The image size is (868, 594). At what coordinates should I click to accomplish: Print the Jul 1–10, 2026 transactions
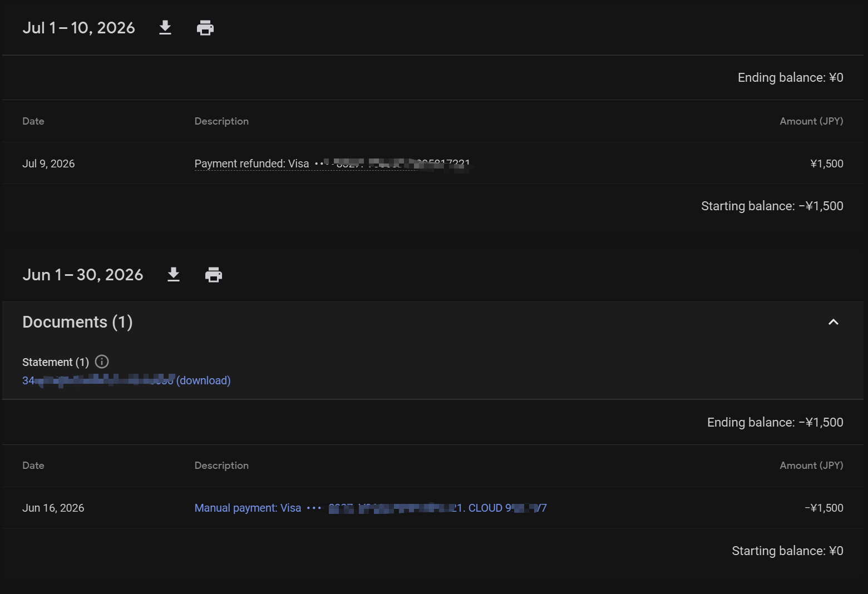205,28
